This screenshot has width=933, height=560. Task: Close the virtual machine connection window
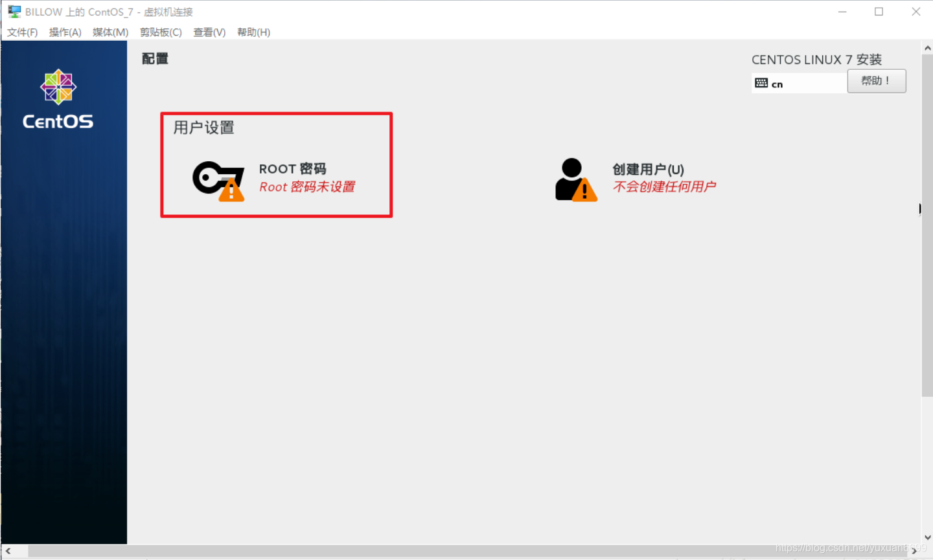point(916,12)
